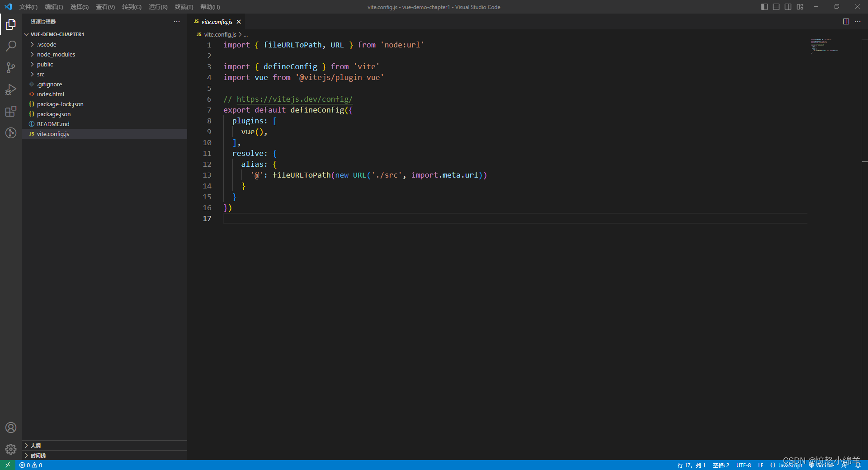Open the 查看(V) menu
The width and height of the screenshot is (868, 470).
(105, 7)
